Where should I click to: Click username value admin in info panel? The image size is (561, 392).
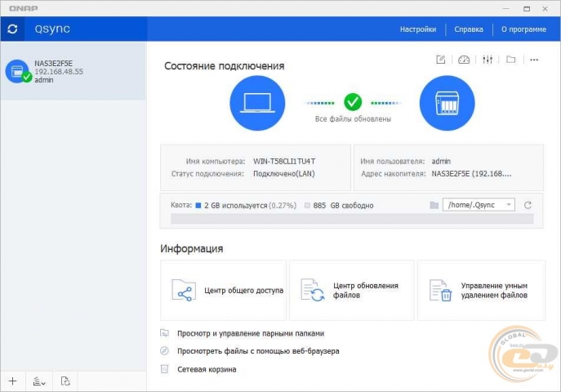[x=441, y=162]
